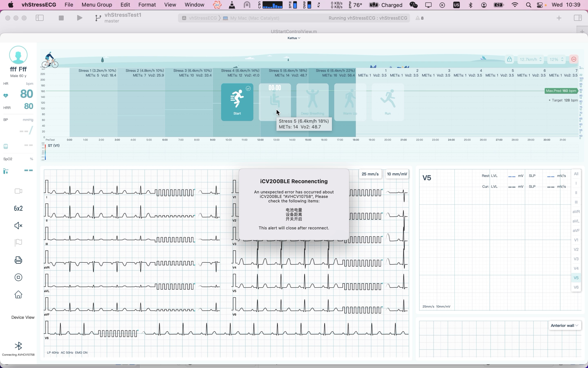
Task: Change the 10 mm/mV gain
Action: click(x=397, y=174)
